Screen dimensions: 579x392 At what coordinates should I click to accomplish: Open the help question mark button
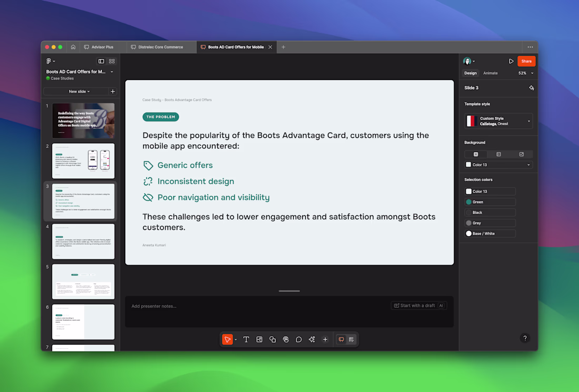pos(525,338)
